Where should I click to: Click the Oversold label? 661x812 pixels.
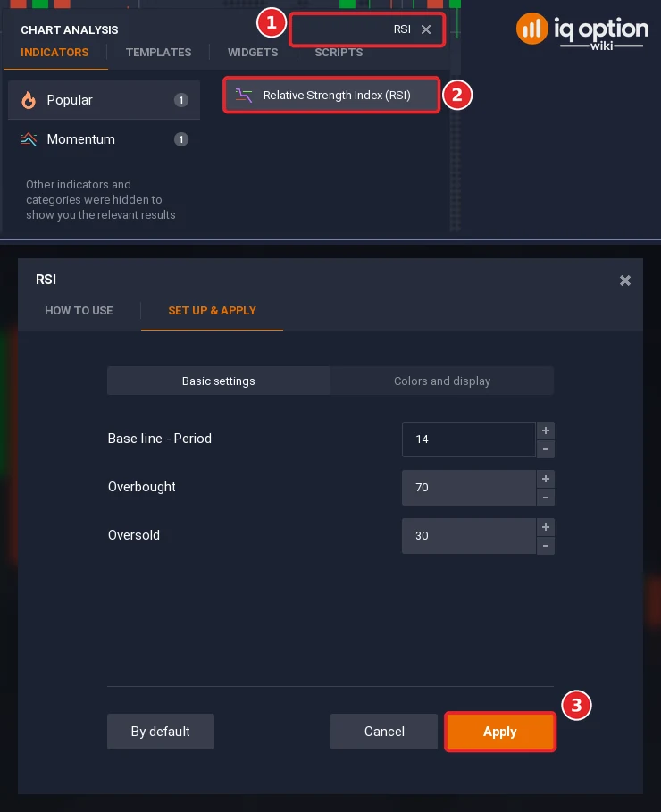[134, 535]
